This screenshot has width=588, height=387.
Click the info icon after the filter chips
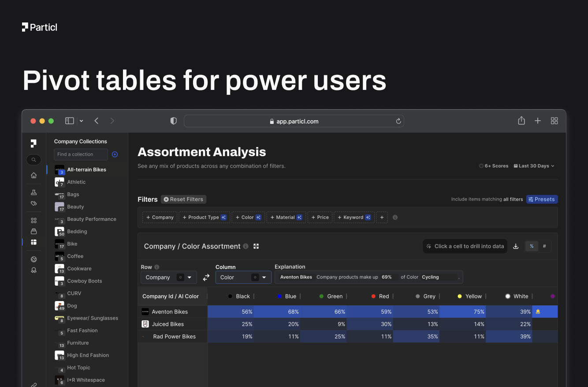[395, 217]
